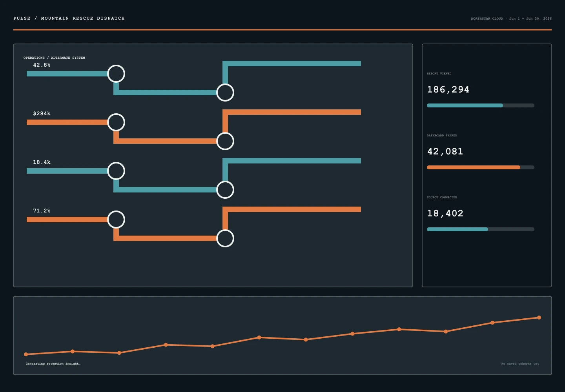Select the circle node beside the 18.4k label

coord(116,171)
